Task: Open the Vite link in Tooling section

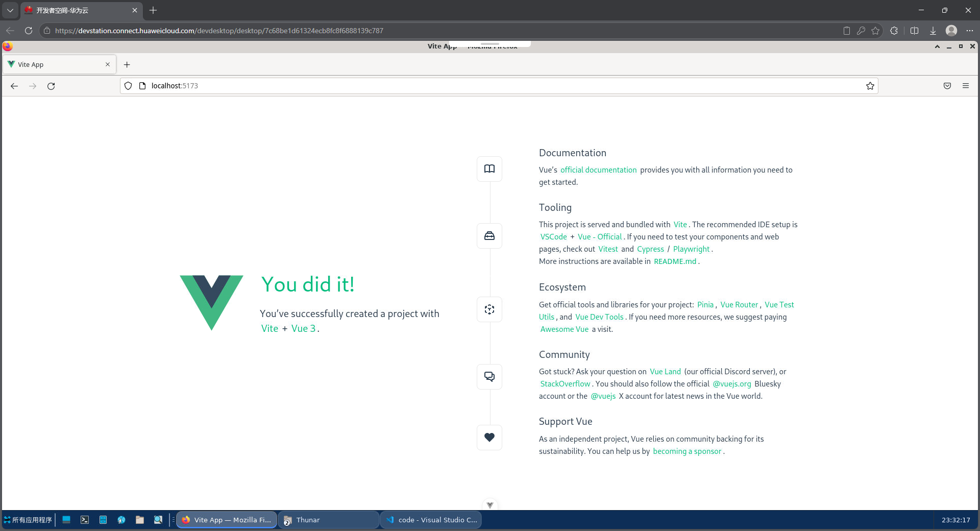Action: (x=680, y=225)
